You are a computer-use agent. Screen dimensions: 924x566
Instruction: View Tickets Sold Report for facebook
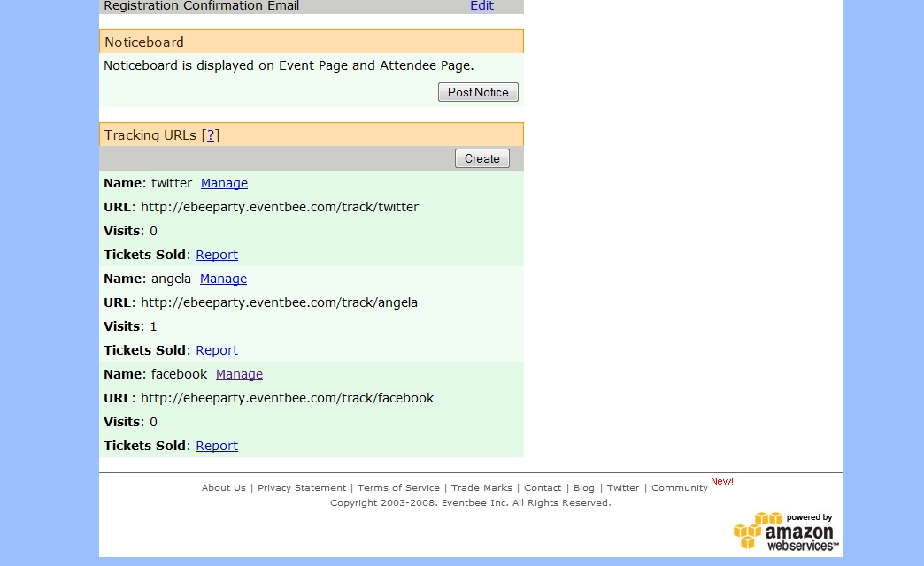[x=217, y=445]
